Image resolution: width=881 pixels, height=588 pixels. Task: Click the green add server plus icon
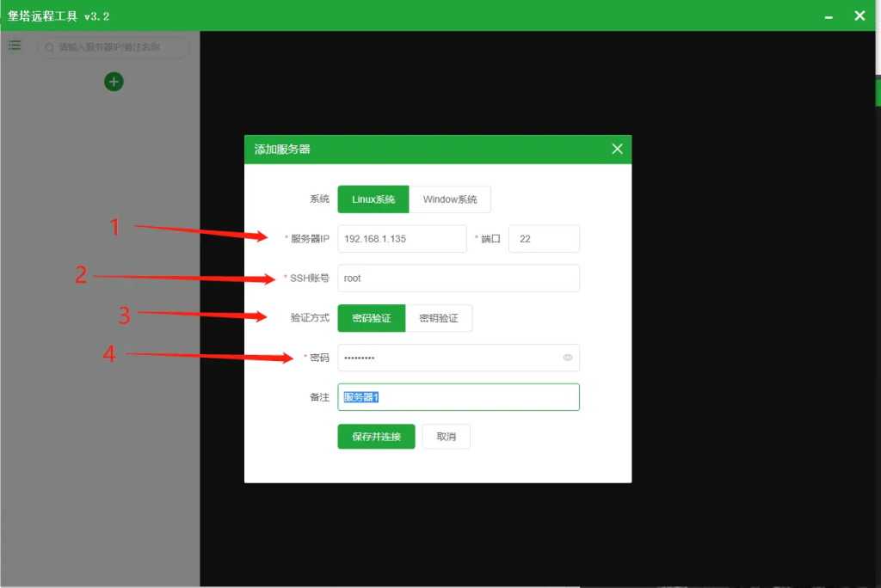click(x=114, y=82)
